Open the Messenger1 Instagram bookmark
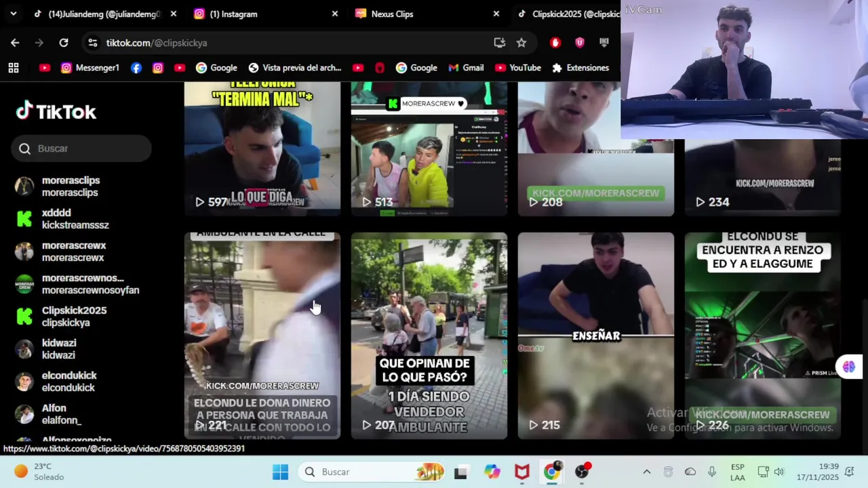Screen dimensions: 868x488 [90, 68]
